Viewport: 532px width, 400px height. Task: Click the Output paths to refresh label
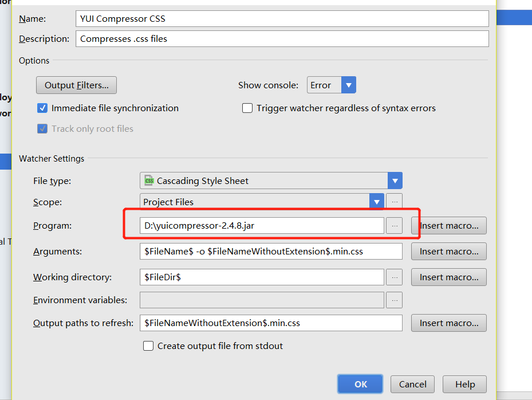[x=83, y=323]
